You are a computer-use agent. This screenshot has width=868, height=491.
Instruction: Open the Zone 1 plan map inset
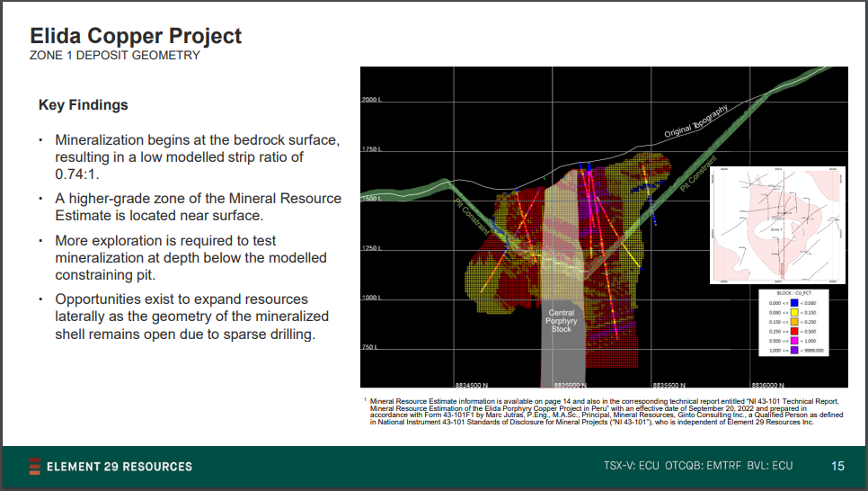tap(778, 225)
